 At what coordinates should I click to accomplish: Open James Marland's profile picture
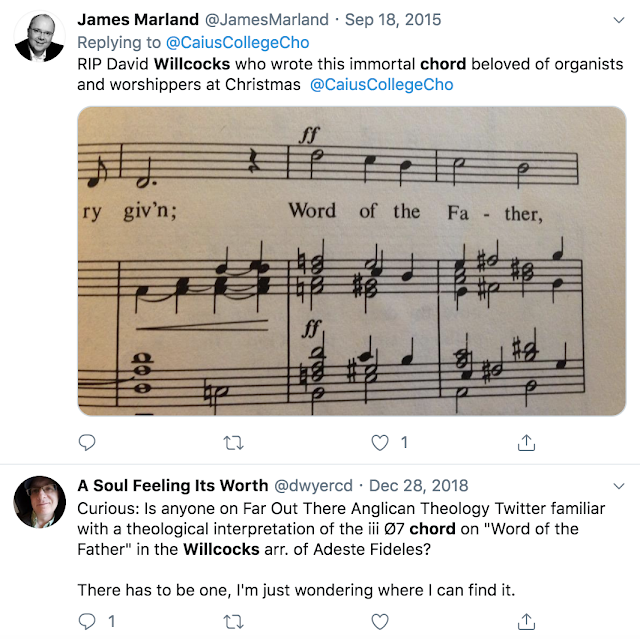tap(40, 39)
